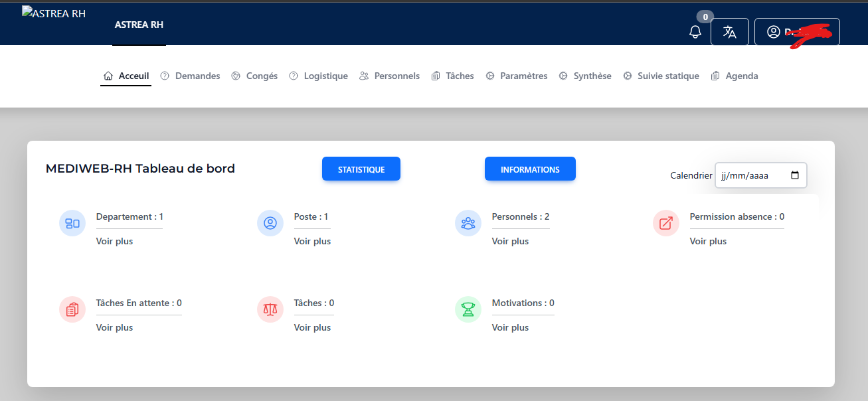This screenshot has height=401, width=868.
Task: Open the Suivie statique menu item
Action: coord(661,76)
